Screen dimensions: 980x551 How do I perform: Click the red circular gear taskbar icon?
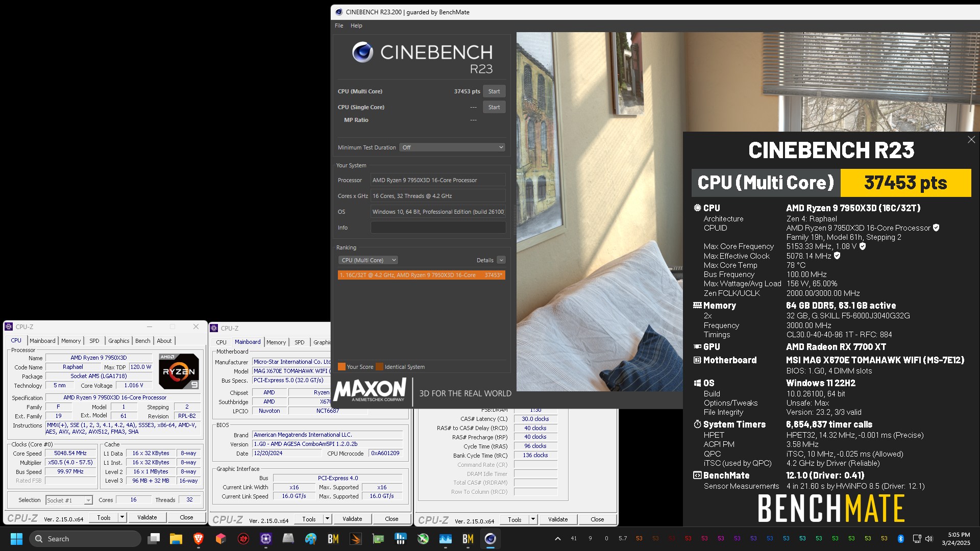coord(243,539)
